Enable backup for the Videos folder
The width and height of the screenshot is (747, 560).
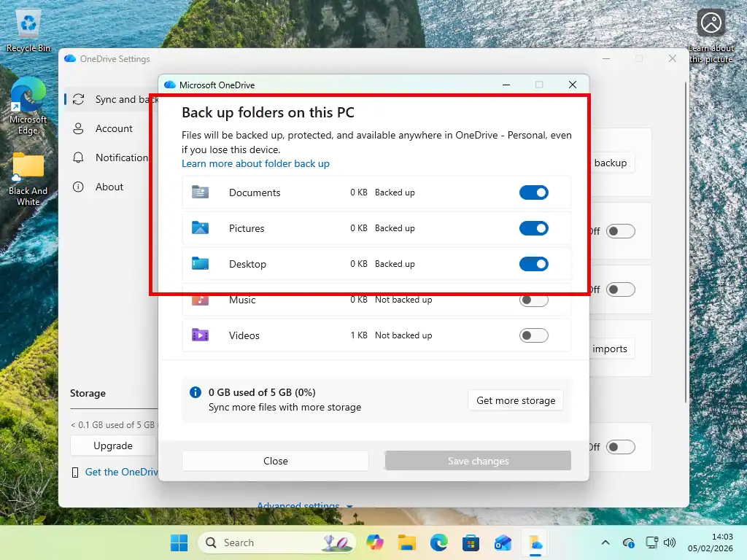534,335
